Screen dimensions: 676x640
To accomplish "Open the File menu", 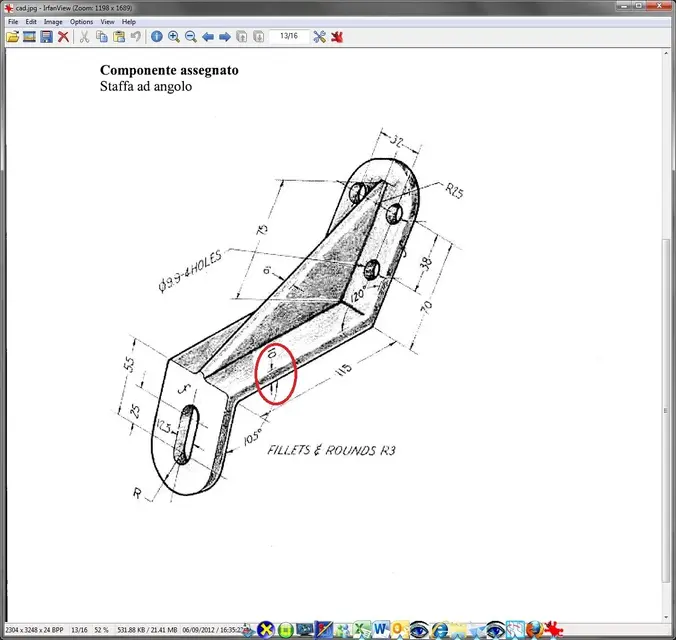I will point(13,22).
